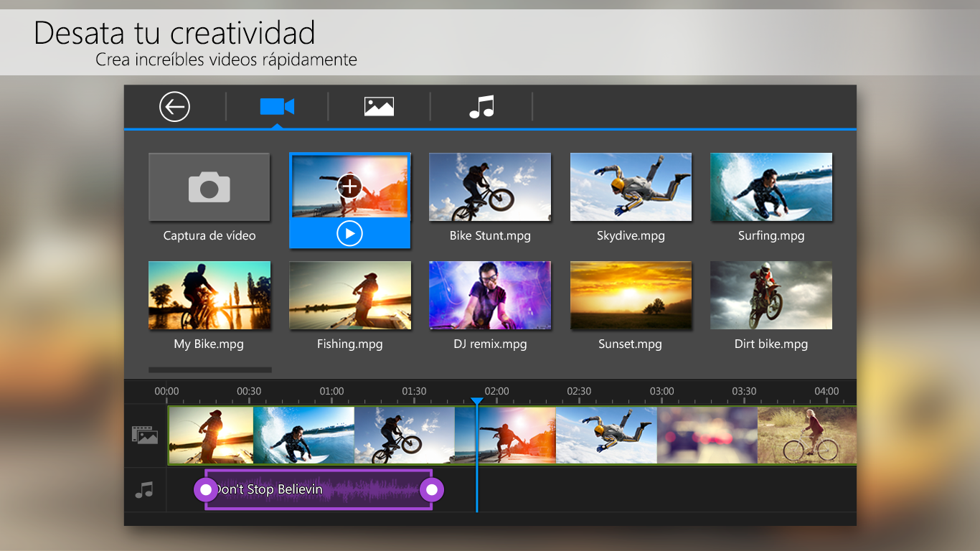Switch to the video clips media tab
The image size is (980, 551).
coord(277,106)
